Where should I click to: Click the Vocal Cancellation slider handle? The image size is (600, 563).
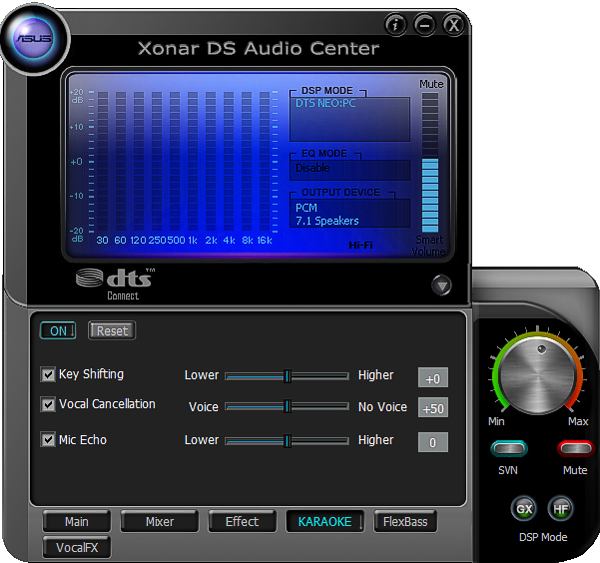(287, 407)
